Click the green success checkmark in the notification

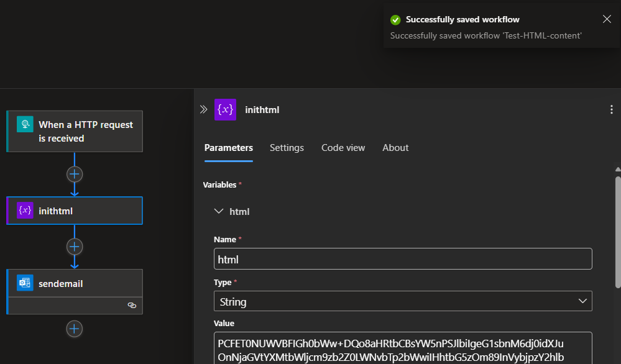pyautogui.click(x=395, y=19)
